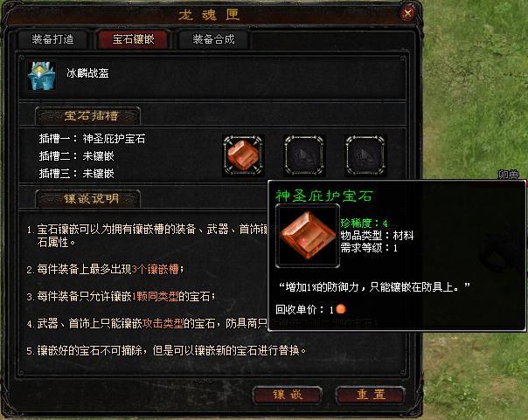Switch to the 装备打造 tab
This screenshot has width=528, height=420.
coord(52,39)
